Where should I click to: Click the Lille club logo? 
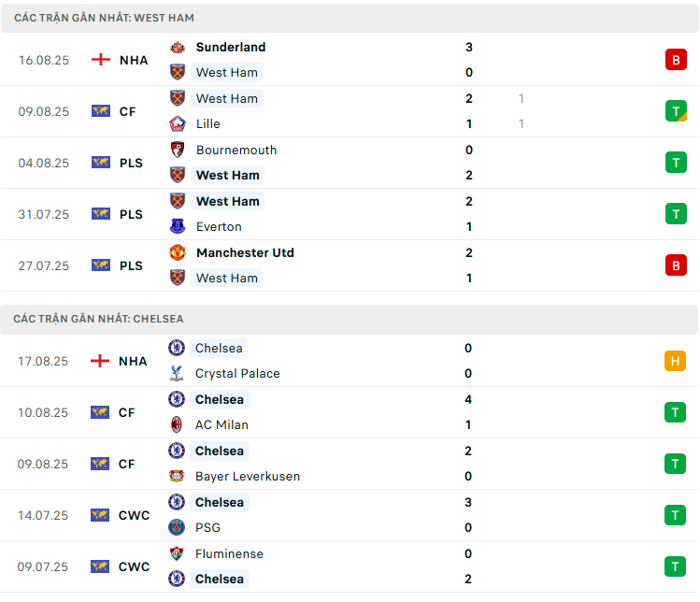coord(178,123)
